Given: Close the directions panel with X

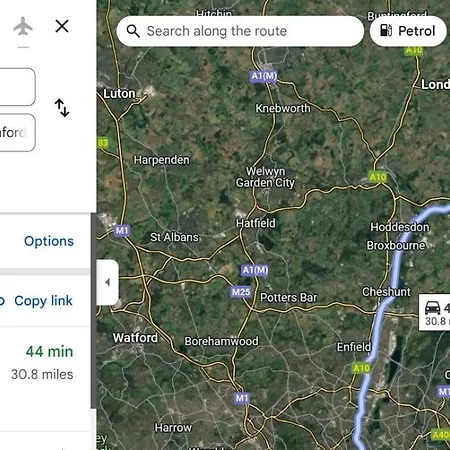Looking at the screenshot, I should point(62,26).
